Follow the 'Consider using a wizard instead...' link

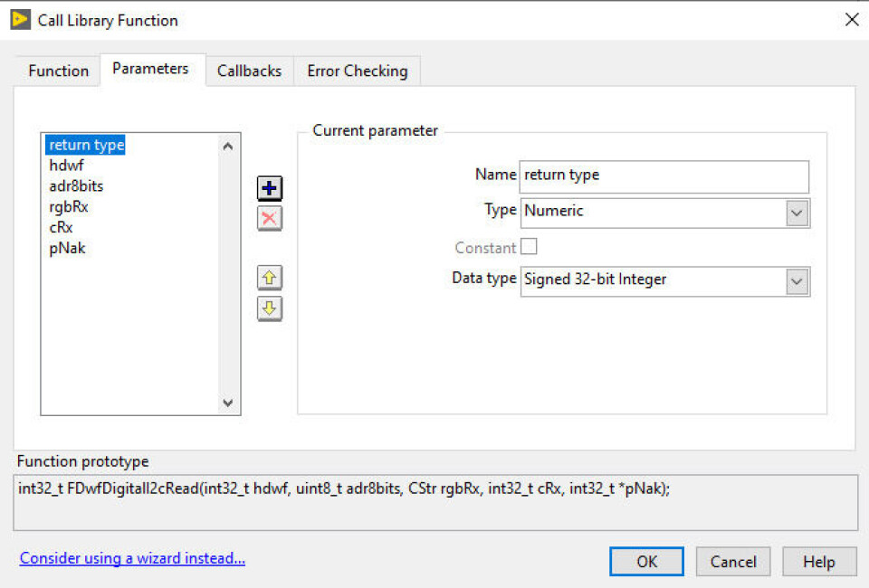click(x=132, y=558)
